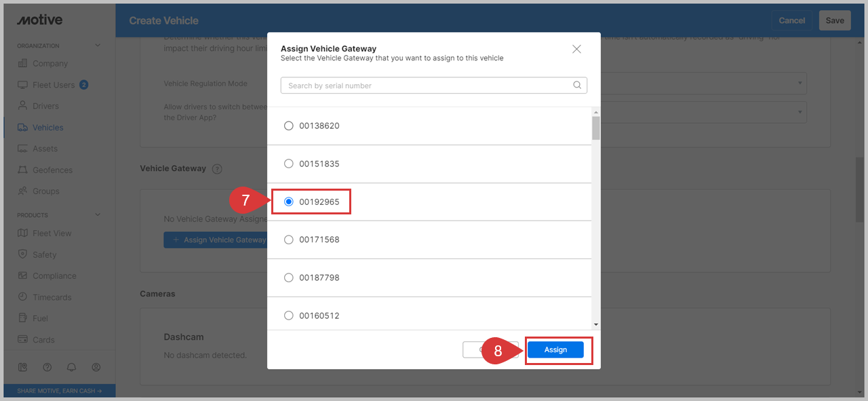
Task: Click the Timecards clock icon
Action: (x=22, y=297)
